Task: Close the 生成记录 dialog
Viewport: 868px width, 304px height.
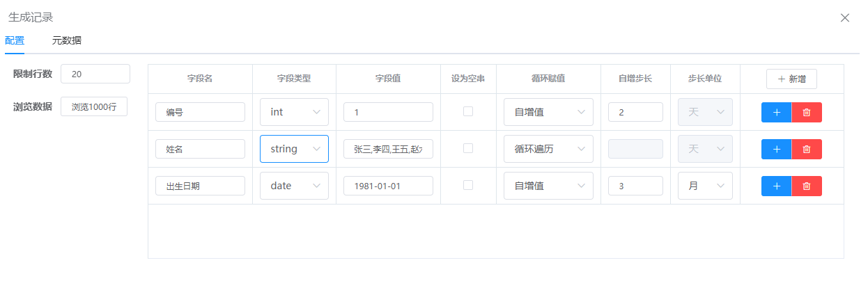Action: [x=844, y=17]
